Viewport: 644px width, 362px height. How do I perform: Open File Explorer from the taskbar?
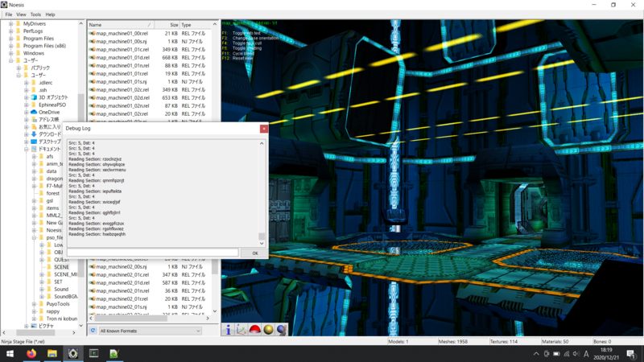52,353
